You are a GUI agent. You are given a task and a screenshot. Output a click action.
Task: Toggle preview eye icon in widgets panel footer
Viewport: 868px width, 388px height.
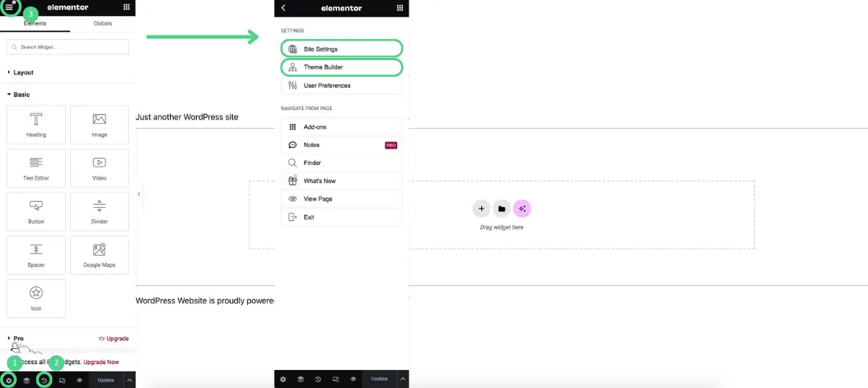[80, 380]
